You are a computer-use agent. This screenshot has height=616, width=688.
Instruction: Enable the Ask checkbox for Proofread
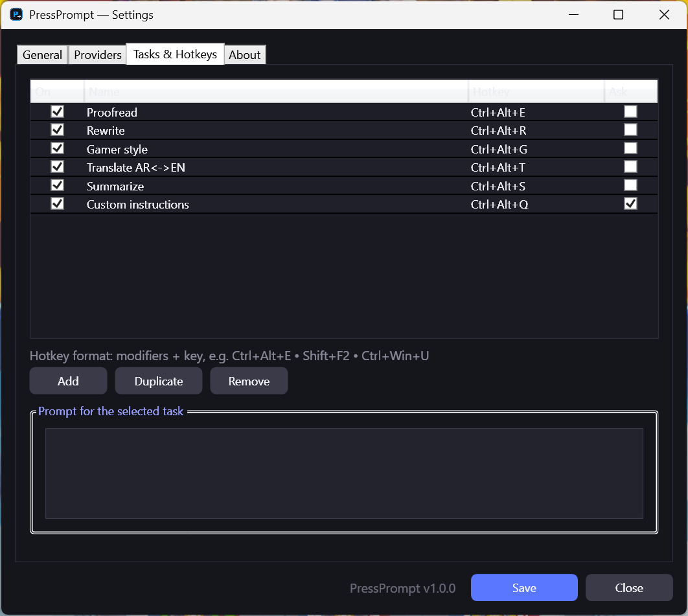click(x=630, y=112)
